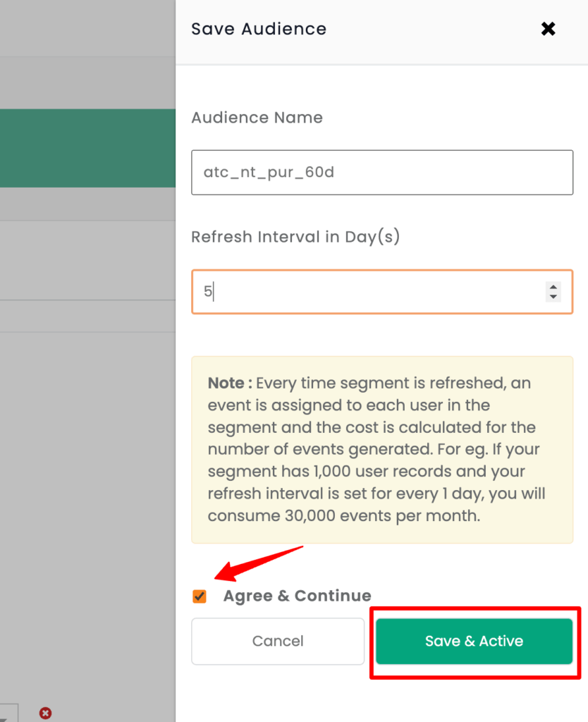Open the partially visible dropdown at bottom-left
Viewport: 588px width, 722px height.
click(8, 713)
